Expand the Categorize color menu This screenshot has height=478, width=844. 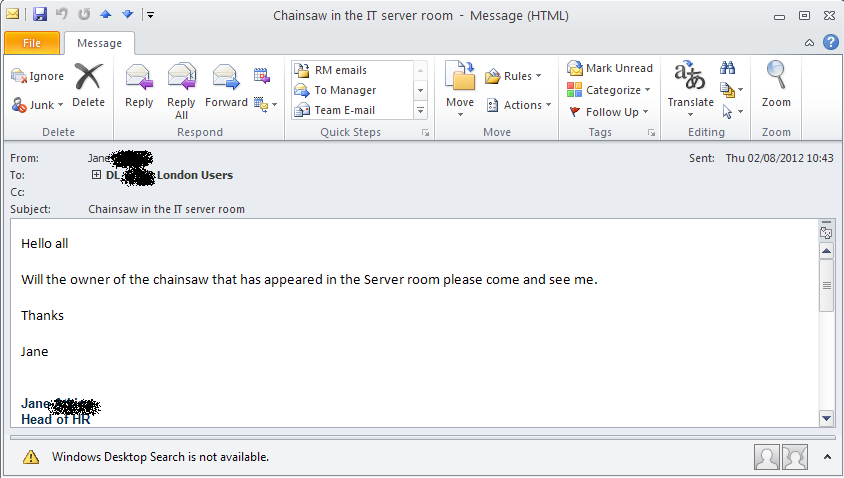[610, 90]
